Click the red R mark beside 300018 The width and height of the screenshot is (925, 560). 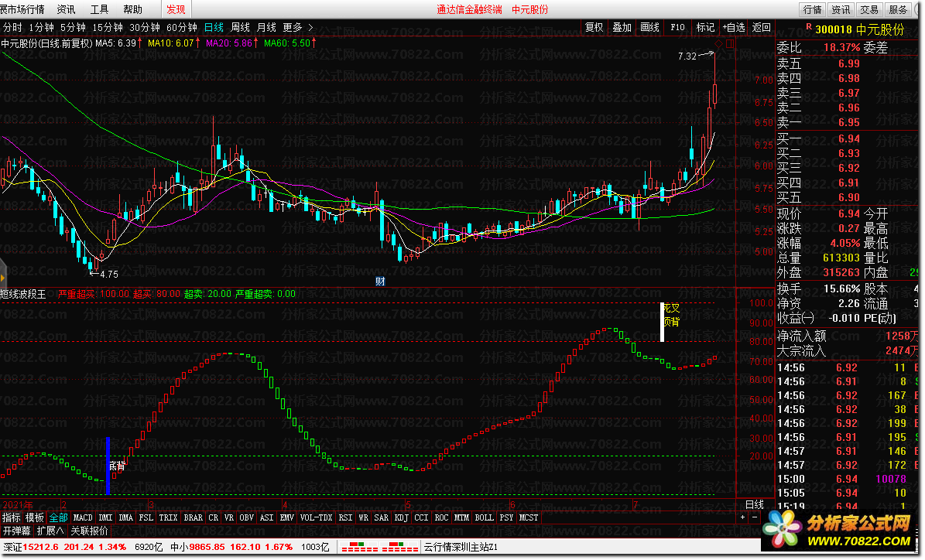(809, 27)
